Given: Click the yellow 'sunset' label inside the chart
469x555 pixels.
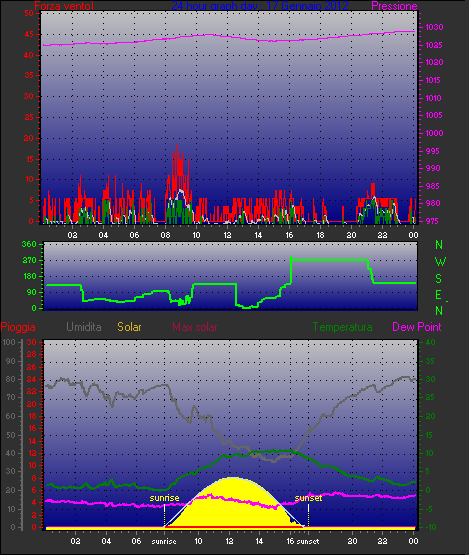Looking at the screenshot, I should 308,498.
